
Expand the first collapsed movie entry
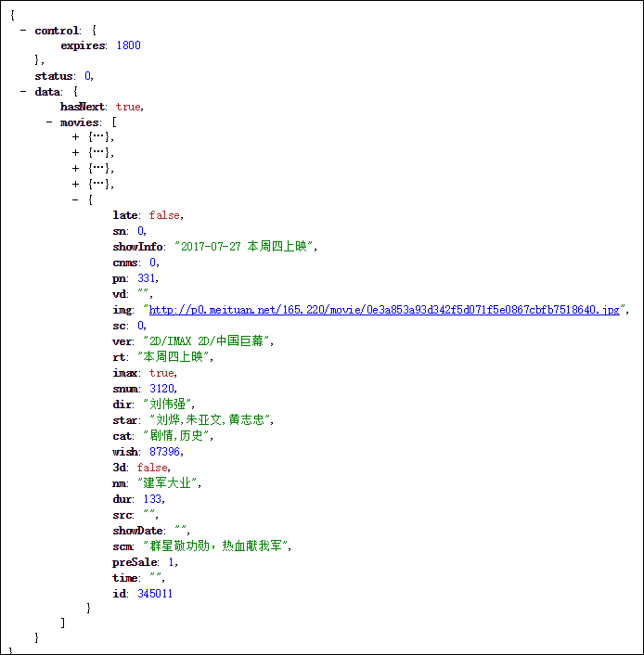pos(76,136)
